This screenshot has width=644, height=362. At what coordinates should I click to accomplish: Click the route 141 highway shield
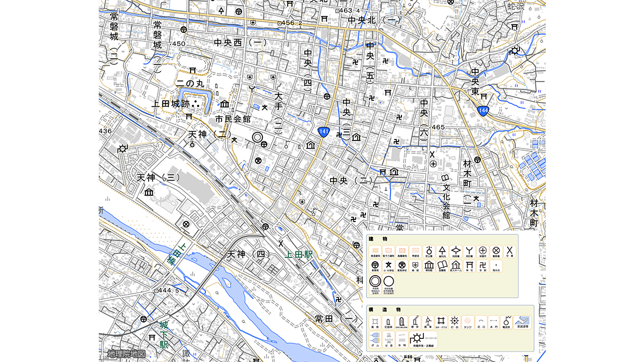[x=323, y=131]
